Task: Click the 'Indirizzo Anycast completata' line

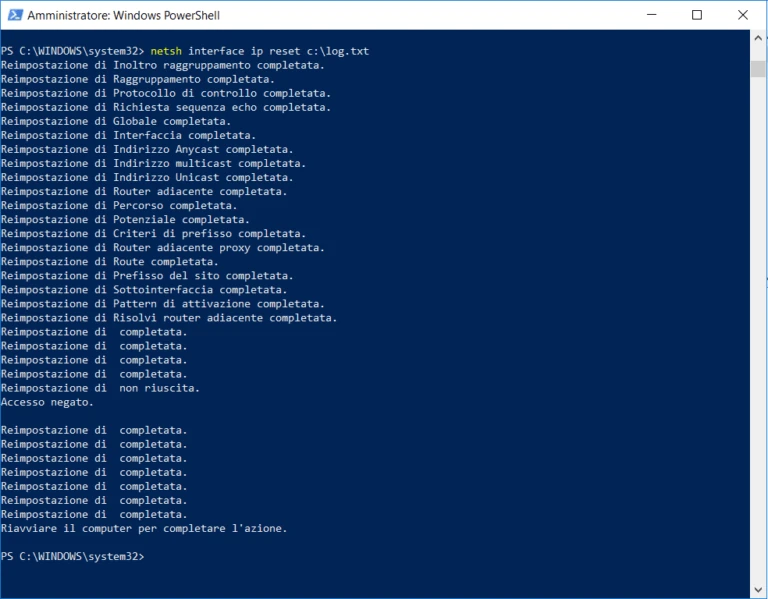Action: pyautogui.click(x=147, y=149)
